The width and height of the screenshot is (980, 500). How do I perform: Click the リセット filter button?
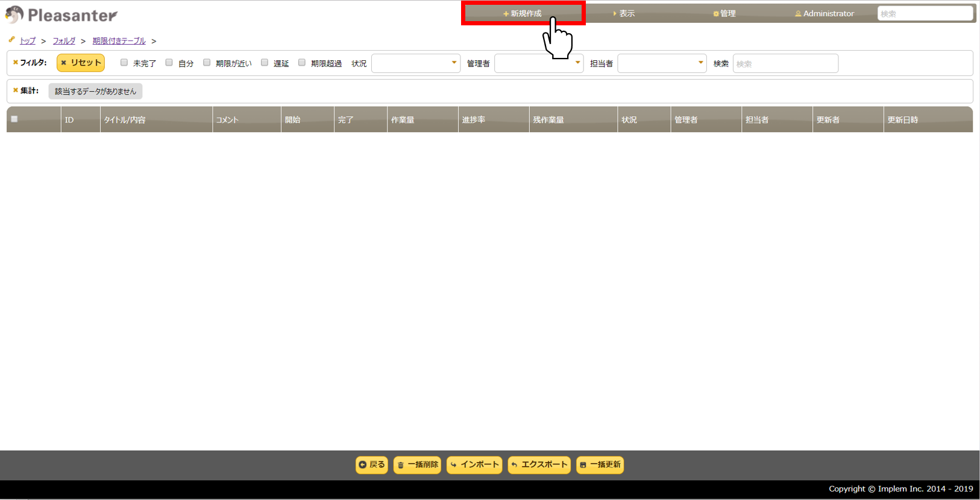(x=81, y=63)
